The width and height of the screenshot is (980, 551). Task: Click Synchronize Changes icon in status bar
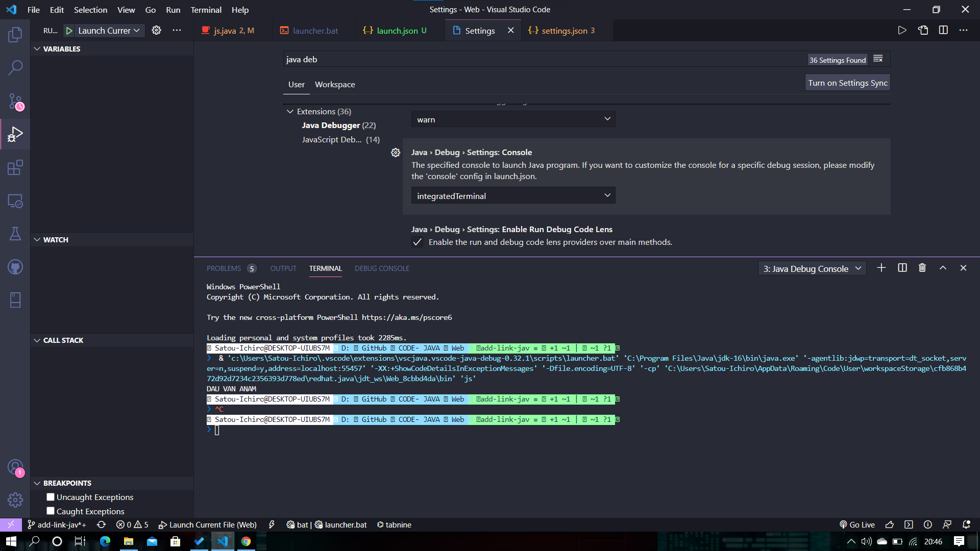tap(101, 525)
